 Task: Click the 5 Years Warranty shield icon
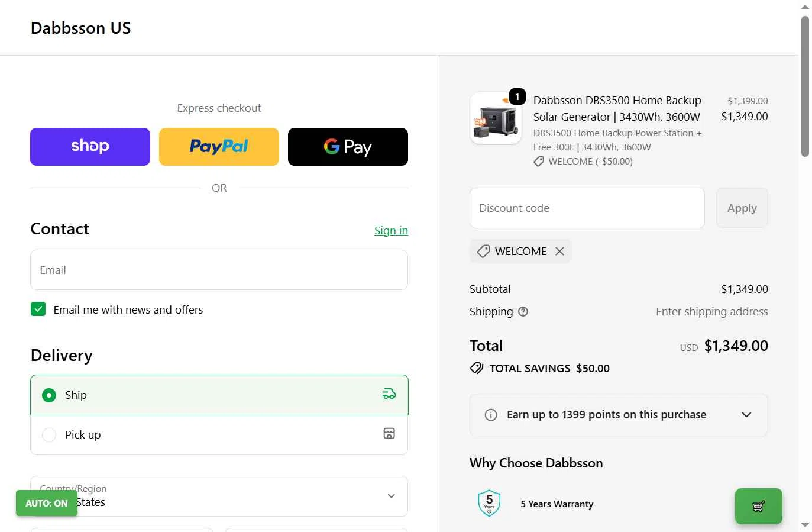click(x=489, y=503)
